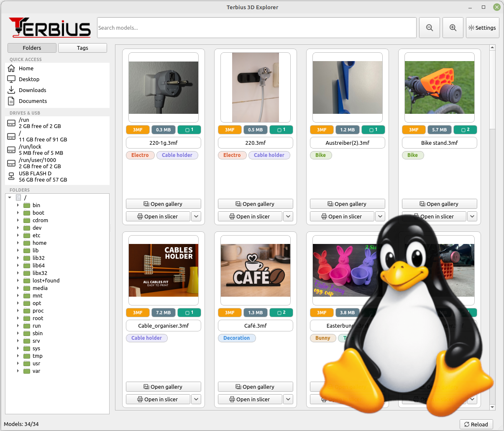
Task: Click the zoom out magnifier icon
Action: (x=430, y=28)
